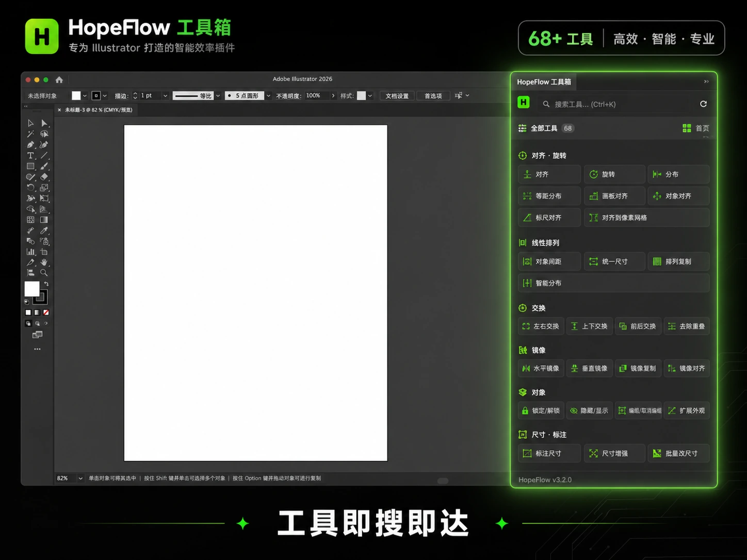Open the fill color dropdown in control bar
This screenshot has width=747, height=560.
pos(85,96)
